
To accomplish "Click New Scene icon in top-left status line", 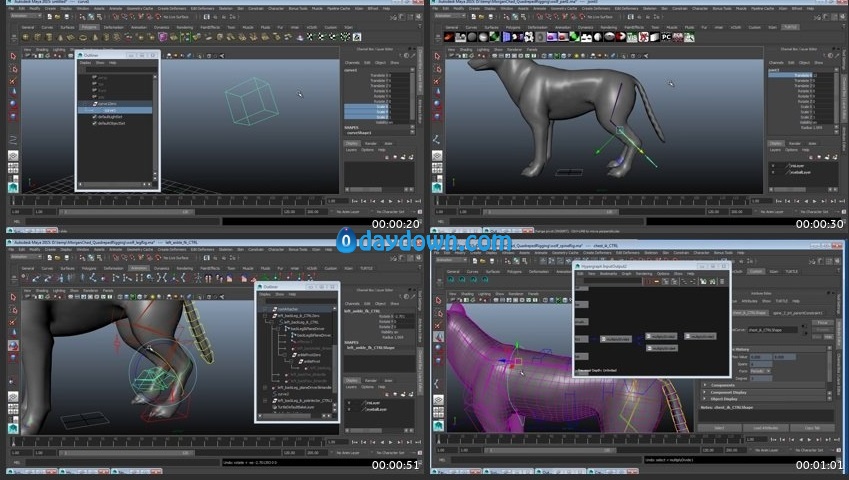I will click(x=49, y=17).
